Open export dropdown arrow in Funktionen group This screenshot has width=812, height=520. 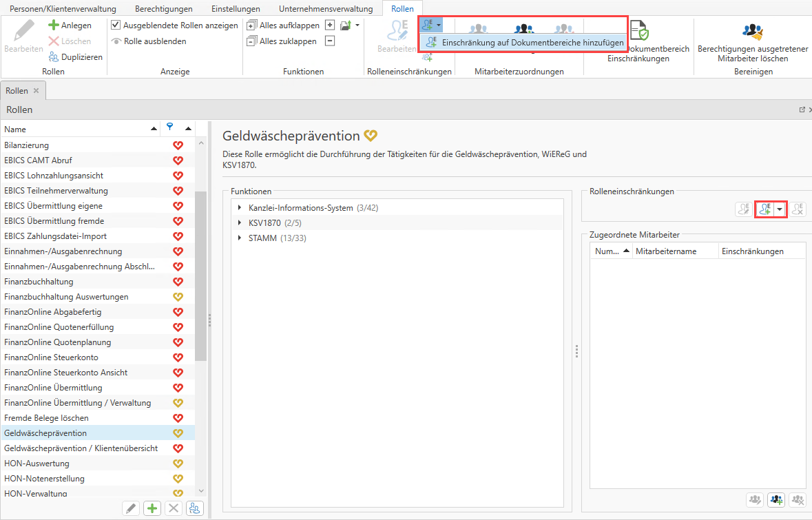tap(357, 25)
